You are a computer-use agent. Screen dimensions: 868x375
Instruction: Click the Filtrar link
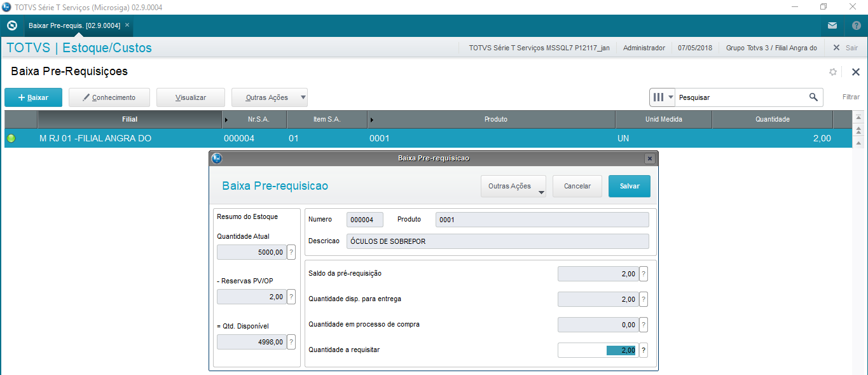[851, 97]
